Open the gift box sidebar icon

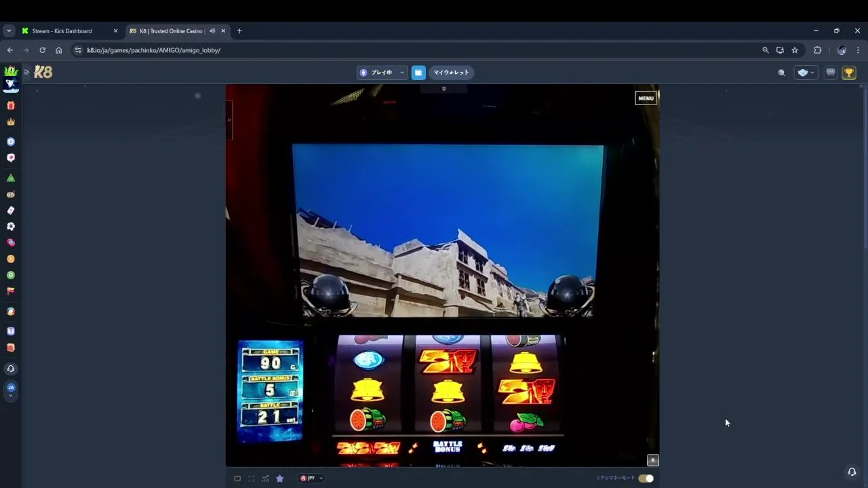[x=10, y=105]
